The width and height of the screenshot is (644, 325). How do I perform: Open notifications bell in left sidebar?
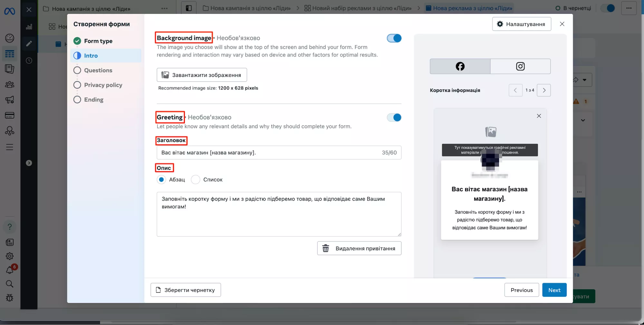10,270
